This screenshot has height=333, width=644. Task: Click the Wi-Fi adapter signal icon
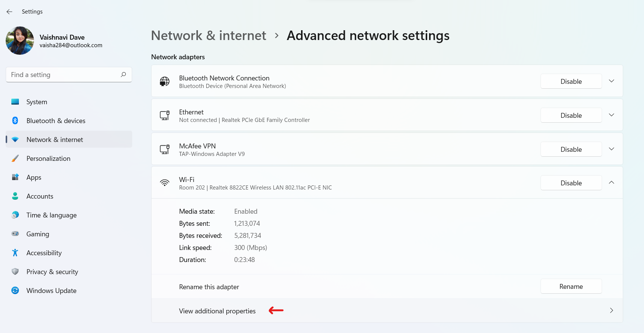pos(165,183)
